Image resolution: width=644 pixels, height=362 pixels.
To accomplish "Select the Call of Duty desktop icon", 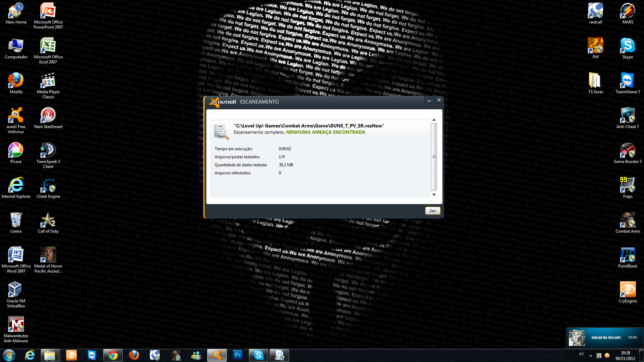I will click(x=48, y=222).
